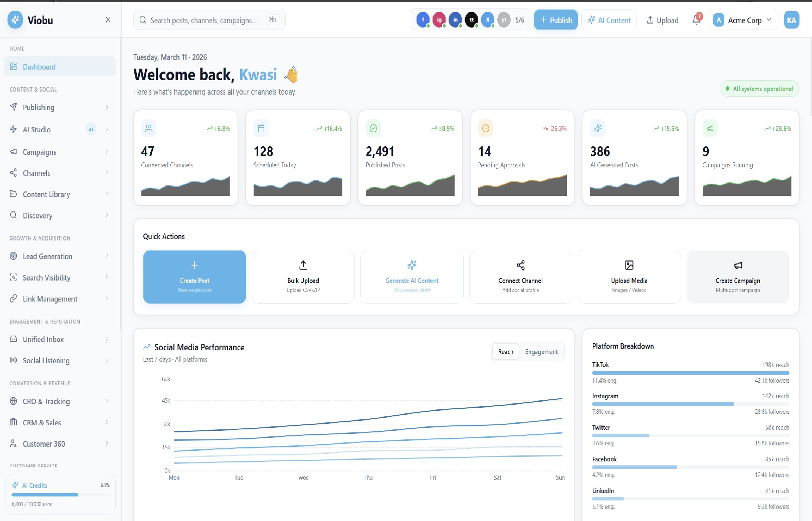
Task: Click the Instagram channel avatar in header
Action: tap(439, 20)
